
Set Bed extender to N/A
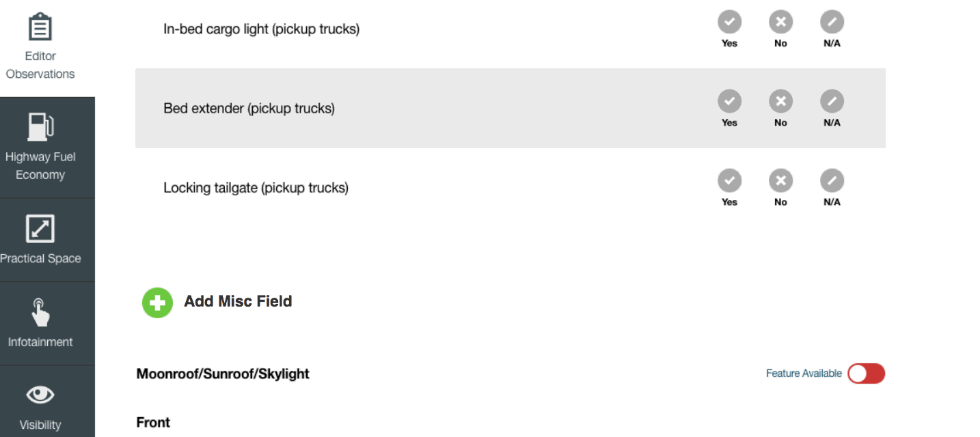[832, 102]
